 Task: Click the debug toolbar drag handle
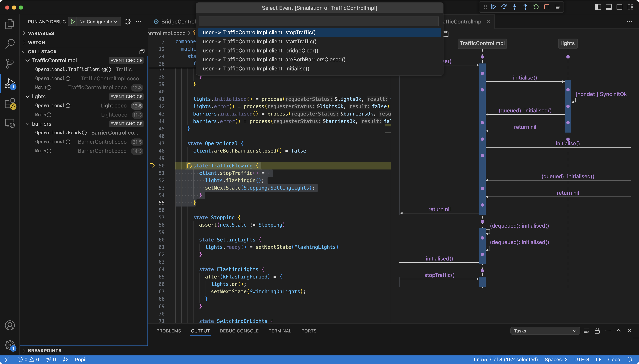pos(485,7)
